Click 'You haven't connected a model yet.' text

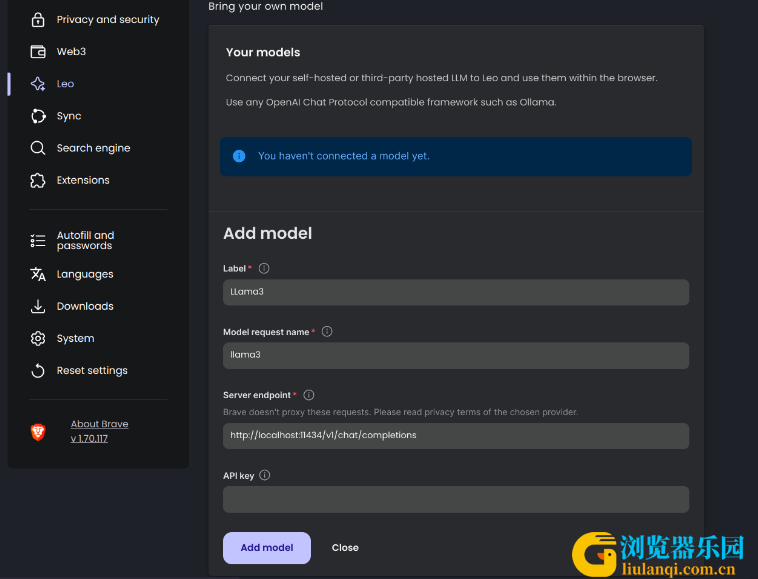(344, 156)
